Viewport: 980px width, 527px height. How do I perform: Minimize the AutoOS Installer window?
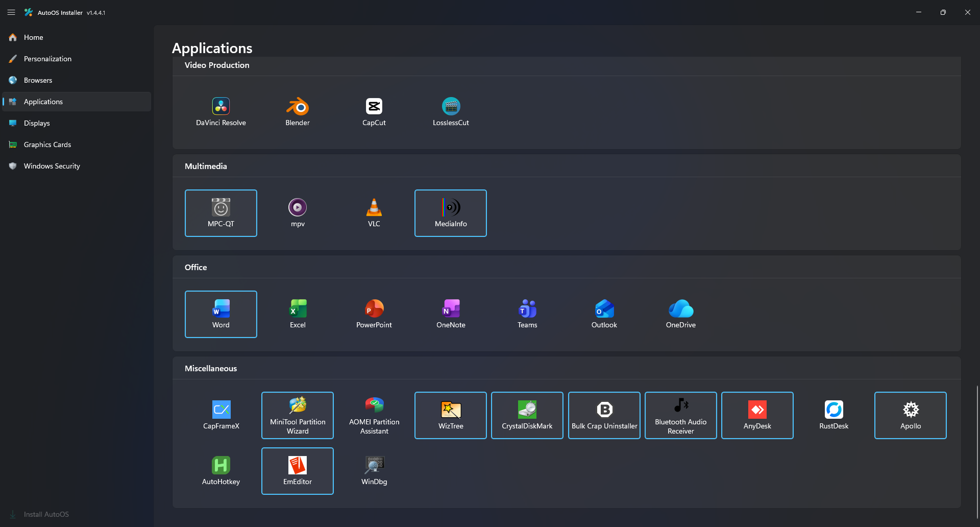(x=919, y=12)
